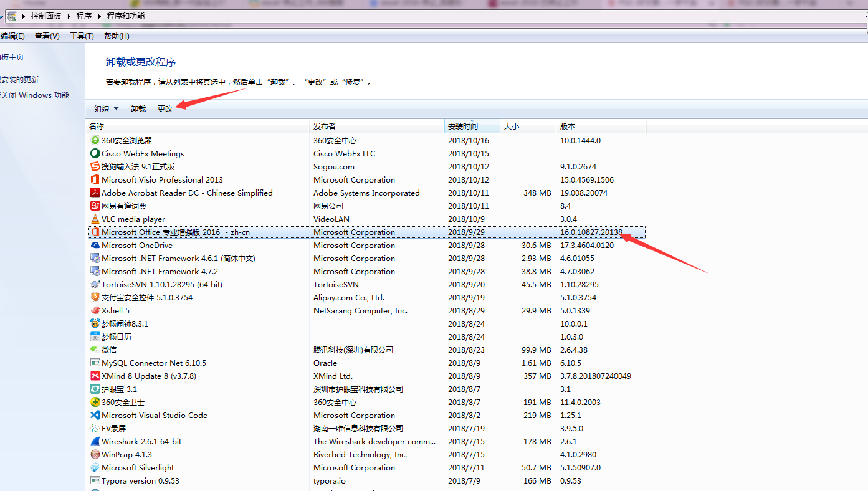Click version 16.0.10827.20138 cell
This screenshot has width=868, height=491.
coord(591,232)
